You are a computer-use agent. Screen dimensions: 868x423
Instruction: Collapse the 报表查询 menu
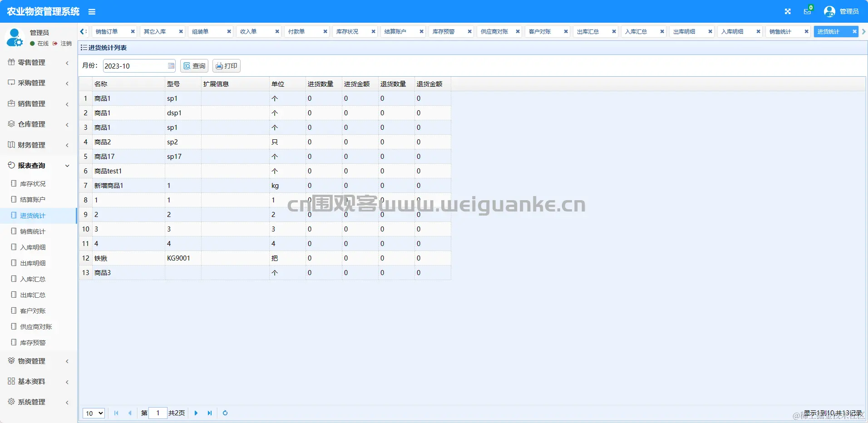click(x=38, y=165)
